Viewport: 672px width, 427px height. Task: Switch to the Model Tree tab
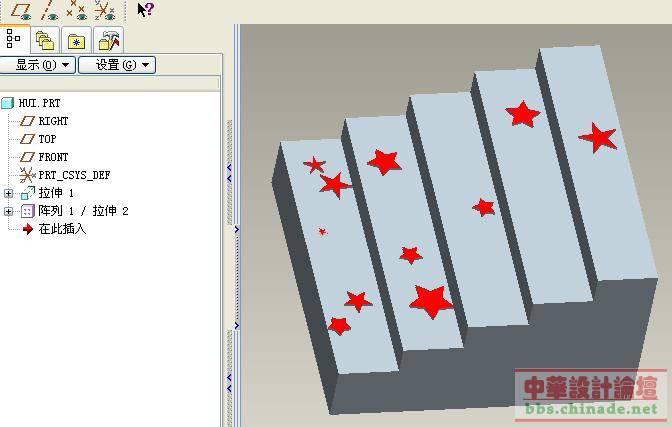click(14, 39)
